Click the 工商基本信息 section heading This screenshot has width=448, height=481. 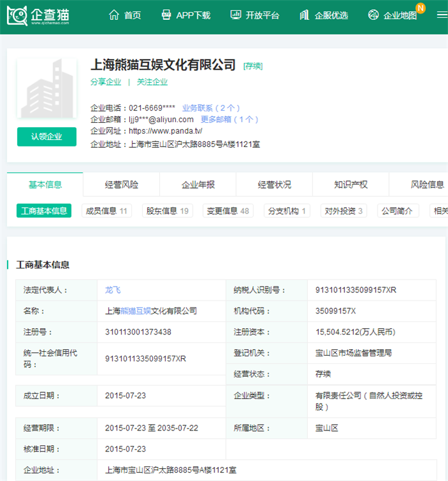[x=43, y=265]
